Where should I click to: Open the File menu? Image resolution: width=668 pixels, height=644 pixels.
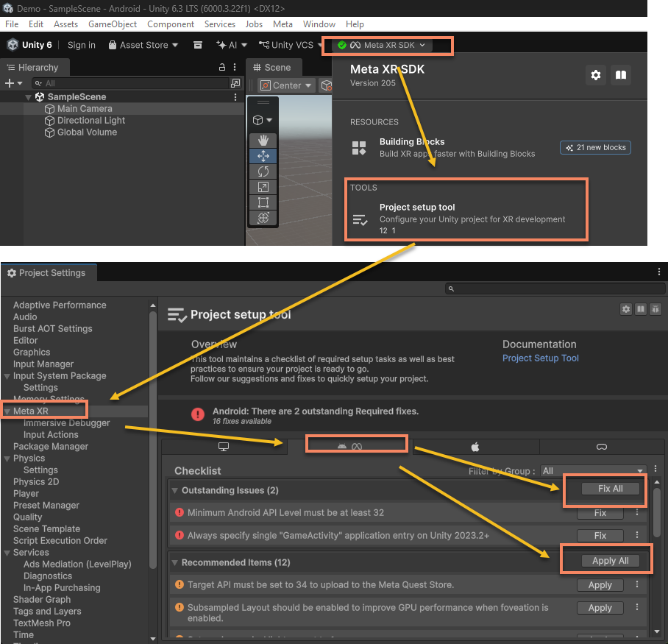tap(12, 24)
